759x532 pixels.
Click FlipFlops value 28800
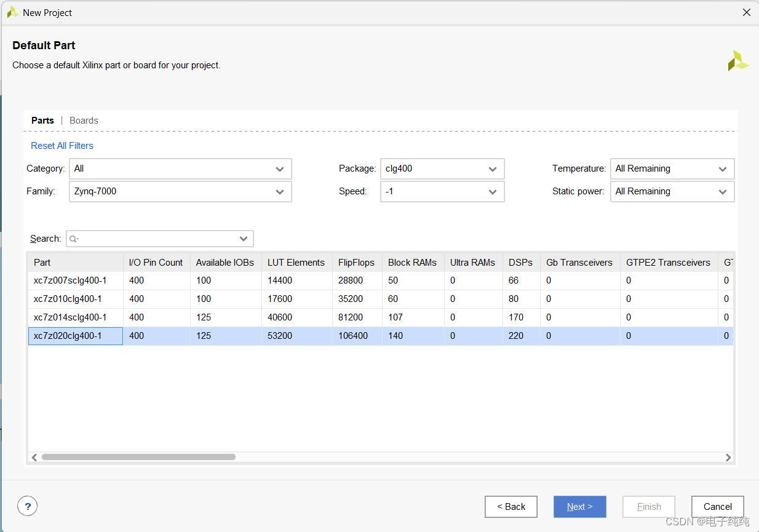351,280
